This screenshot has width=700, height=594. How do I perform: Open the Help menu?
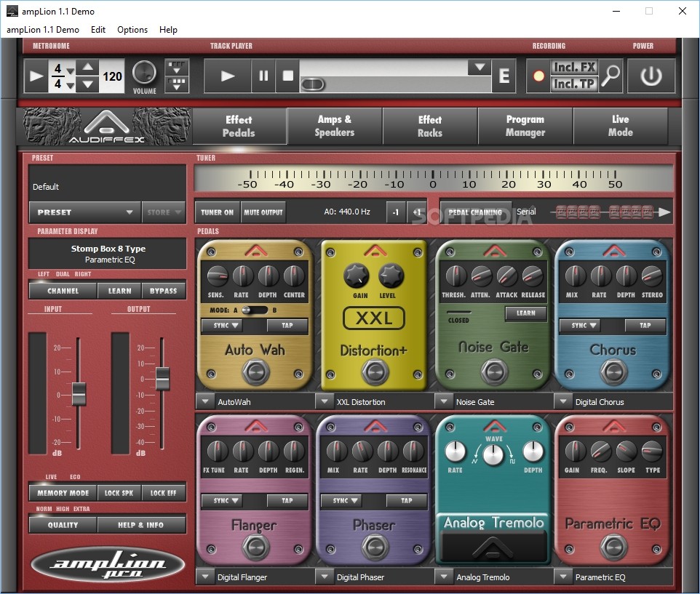(x=168, y=29)
